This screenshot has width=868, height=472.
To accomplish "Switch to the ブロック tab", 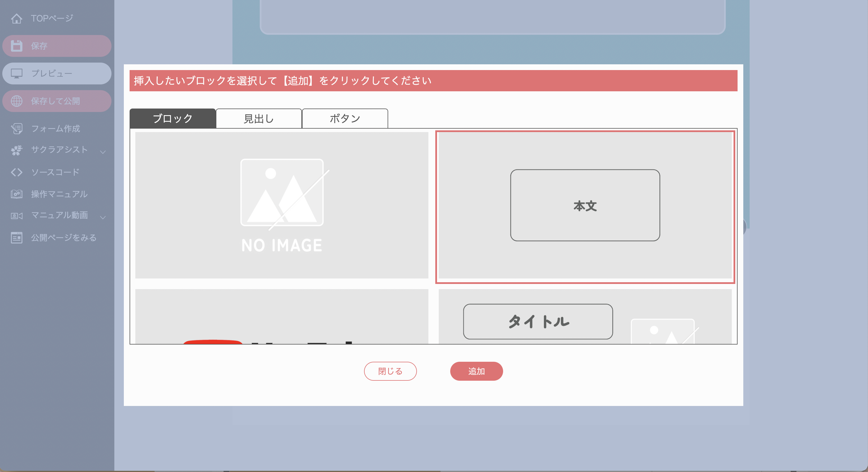I will tap(172, 119).
